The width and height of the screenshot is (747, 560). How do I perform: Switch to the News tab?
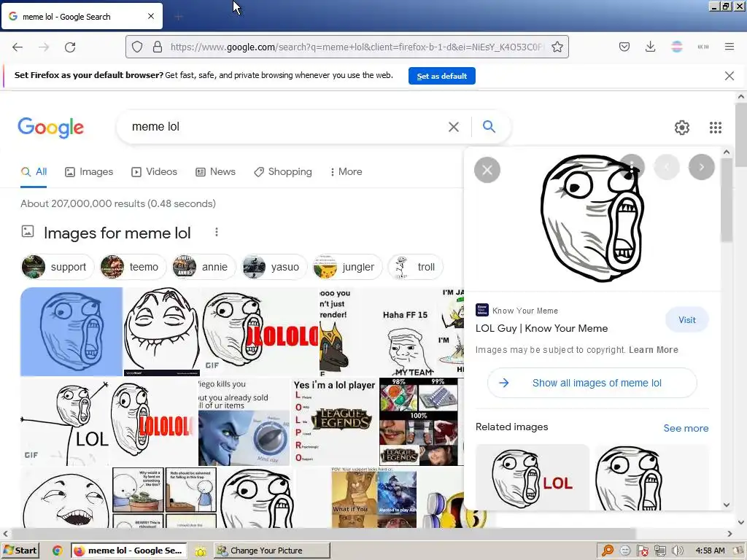[x=215, y=172]
